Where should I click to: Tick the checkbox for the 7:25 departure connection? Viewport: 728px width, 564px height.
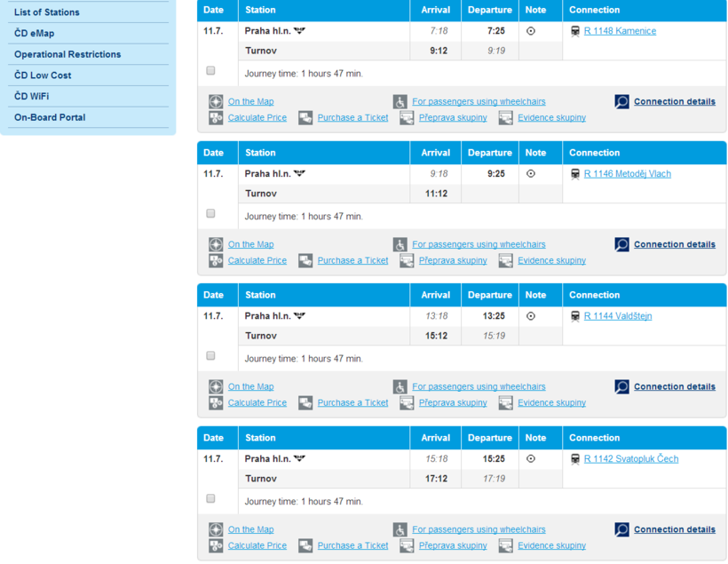click(210, 71)
